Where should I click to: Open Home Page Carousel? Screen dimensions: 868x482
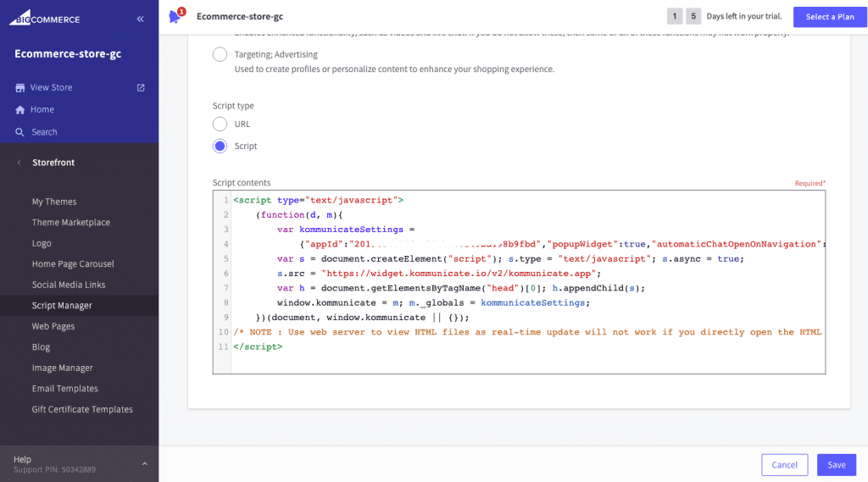click(x=73, y=264)
